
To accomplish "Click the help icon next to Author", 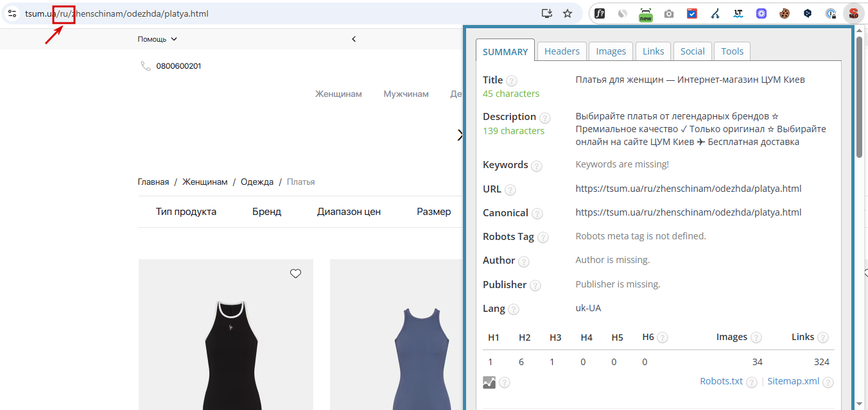I will click(x=524, y=261).
